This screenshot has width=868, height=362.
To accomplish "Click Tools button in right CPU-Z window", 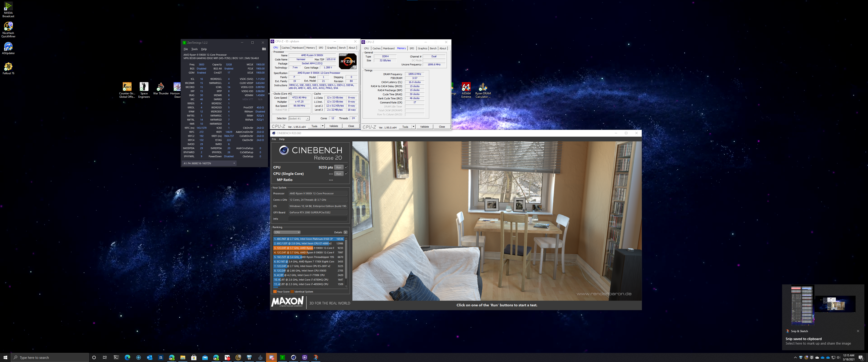I will pyautogui.click(x=405, y=127).
